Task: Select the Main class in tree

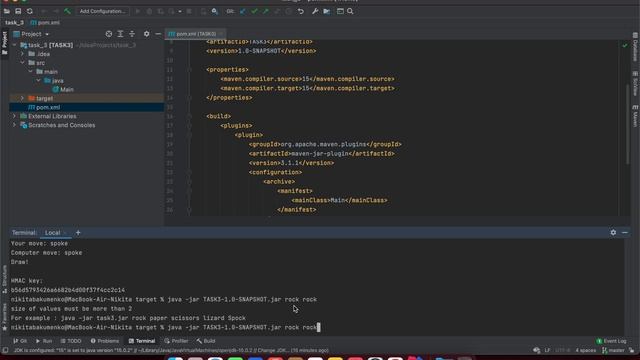Action: point(63,89)
